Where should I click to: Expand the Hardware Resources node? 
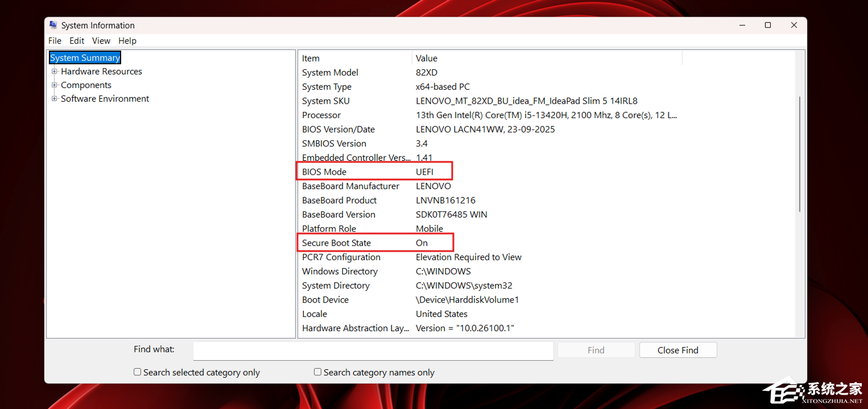click(54, 71)
